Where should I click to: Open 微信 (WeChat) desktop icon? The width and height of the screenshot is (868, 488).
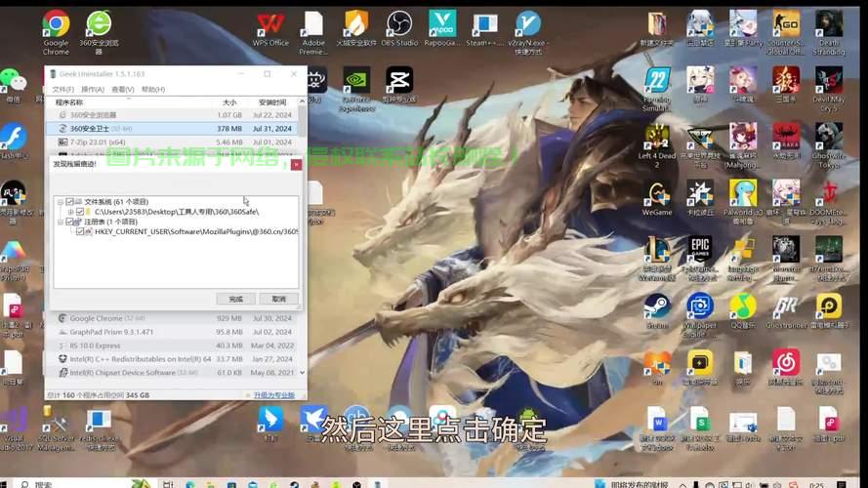pos(14,86)
